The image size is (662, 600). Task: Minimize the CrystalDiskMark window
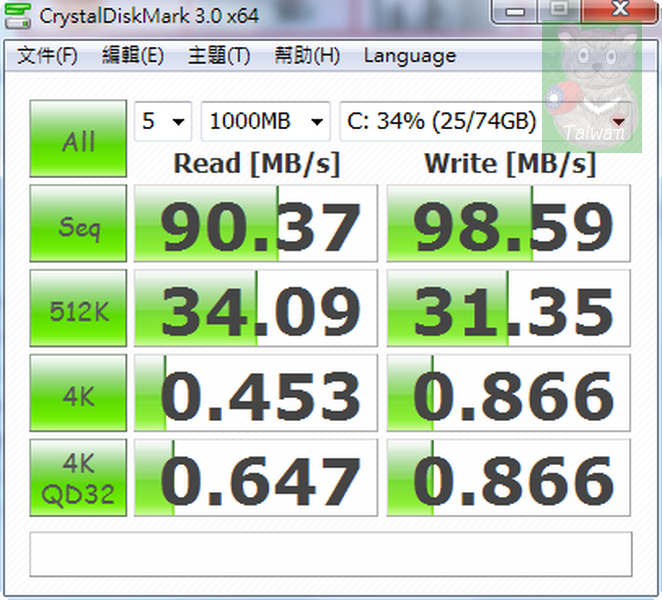pos(515,11)
